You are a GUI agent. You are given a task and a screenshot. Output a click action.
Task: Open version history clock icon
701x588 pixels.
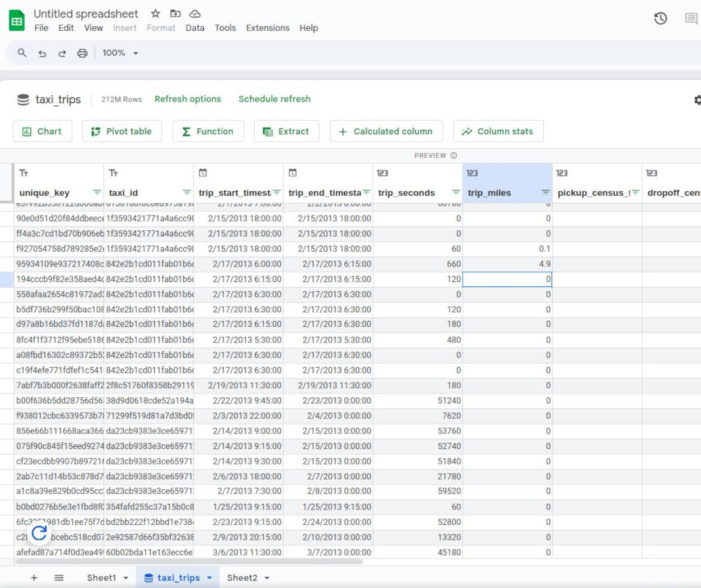point(660,18)
